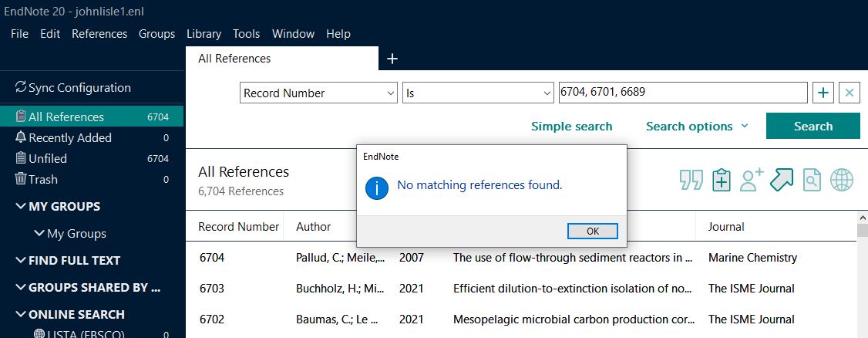The height and width of the screenshot is (338, 868).
Task: Open the Trash bin icon
Action: pyautogui.click(x=21, y=178)
